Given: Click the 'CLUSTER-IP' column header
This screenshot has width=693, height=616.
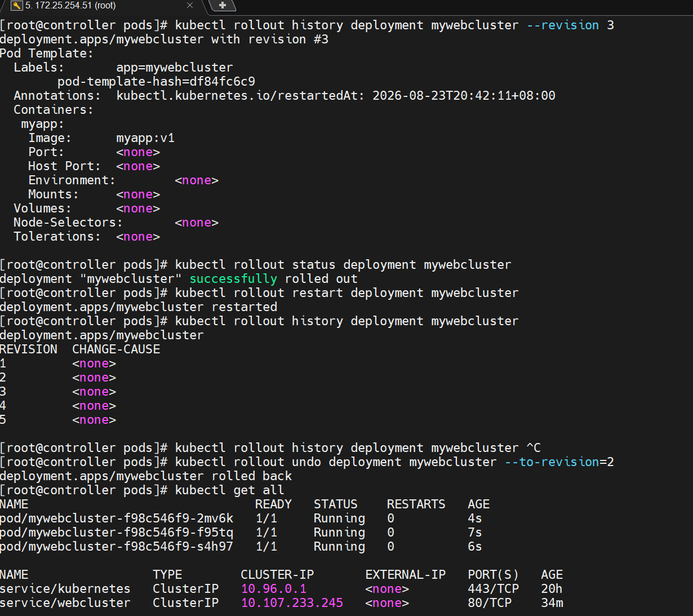Looking at the screenshot, I should [277, 575].
